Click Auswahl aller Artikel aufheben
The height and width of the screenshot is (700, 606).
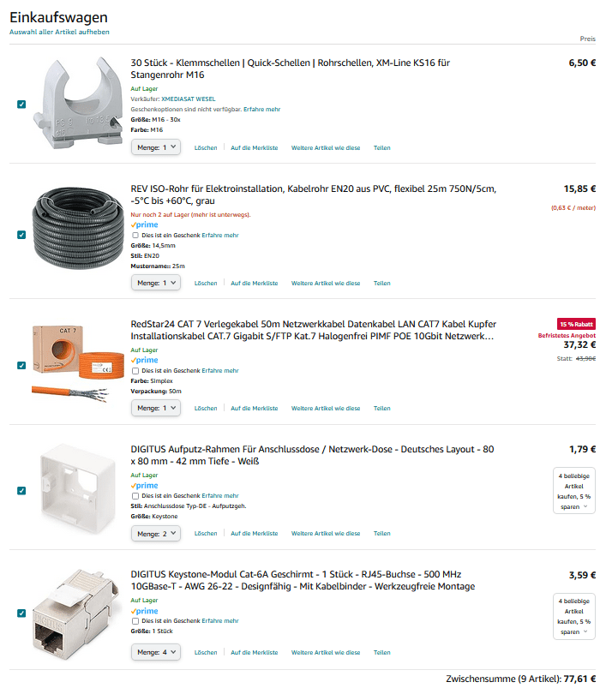click(x=59, y=33)
